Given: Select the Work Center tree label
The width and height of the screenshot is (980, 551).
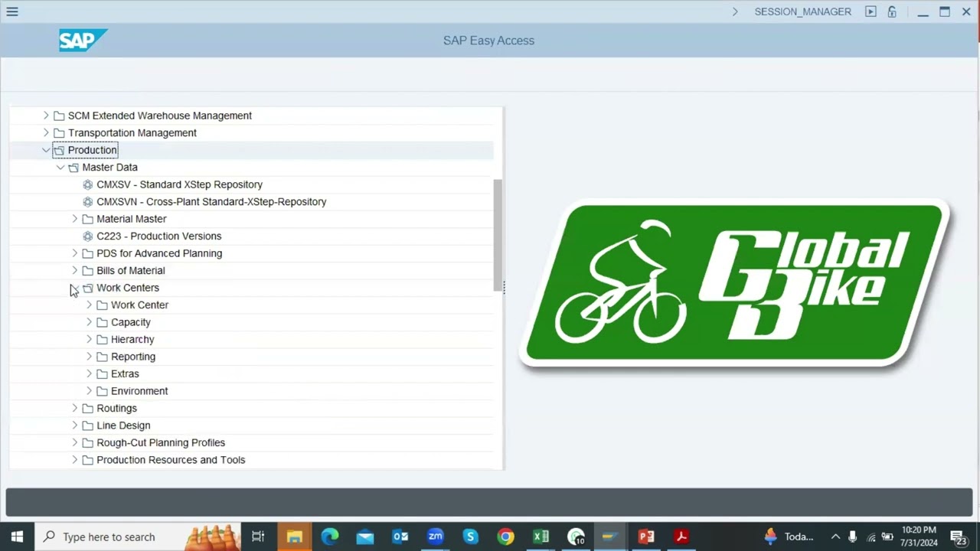Looking at the screenshot, I should coord(139,305).
